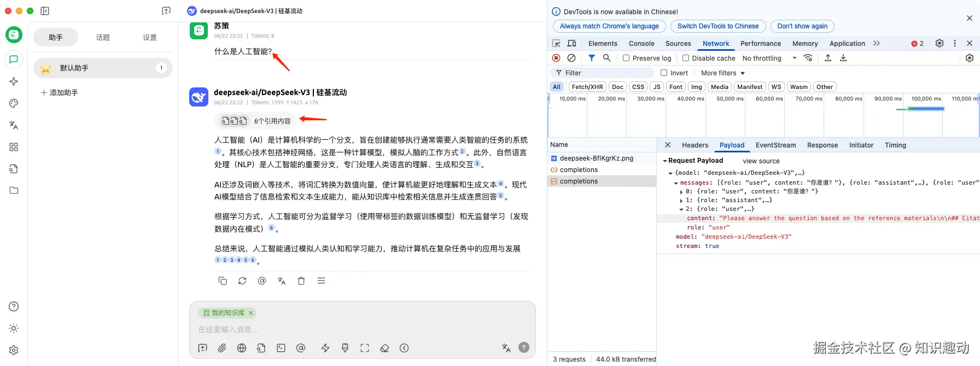This screenshot has width=980, height=366.
Task: Start a new topic from the input toolbar
Action: click(x=202, y=348)
